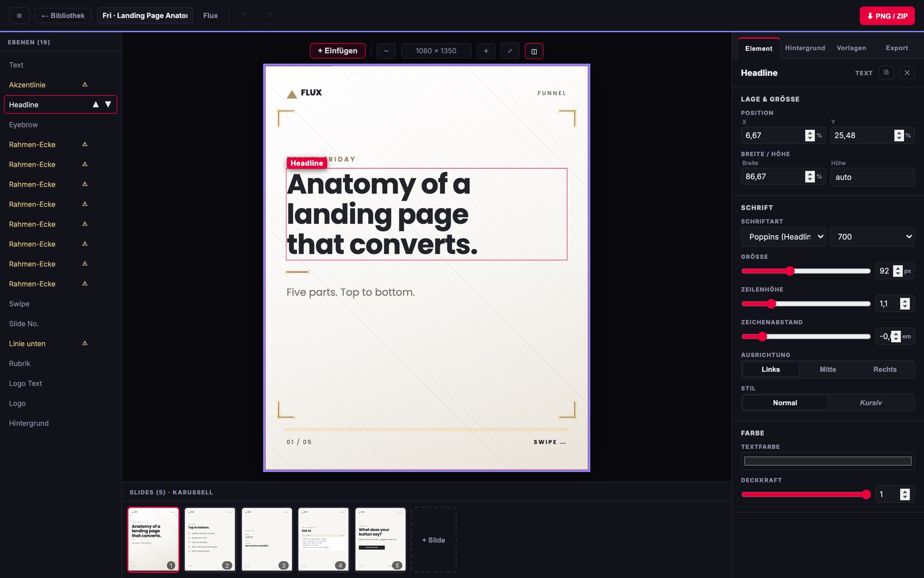924x578 pixels.
Task: Open the Textfarbe color swatch
Action: point(827,461)
